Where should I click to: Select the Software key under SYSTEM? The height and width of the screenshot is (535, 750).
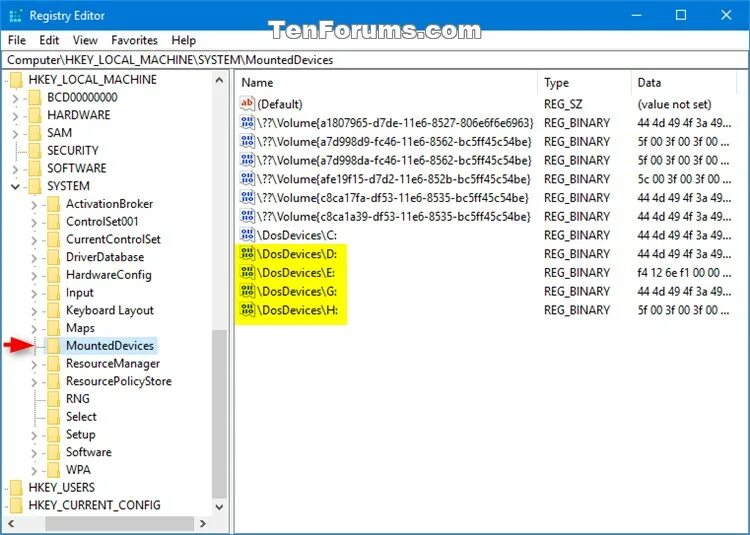coord(88,452)
